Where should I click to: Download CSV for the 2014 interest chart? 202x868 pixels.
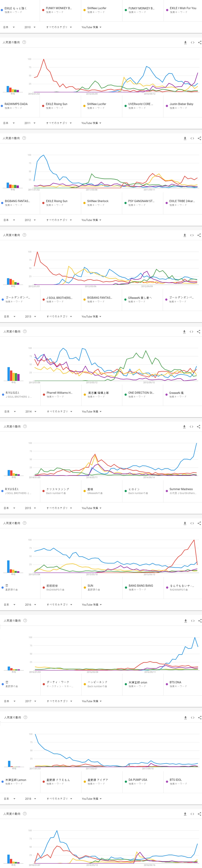pyautogui.click(x=185, y=427)
